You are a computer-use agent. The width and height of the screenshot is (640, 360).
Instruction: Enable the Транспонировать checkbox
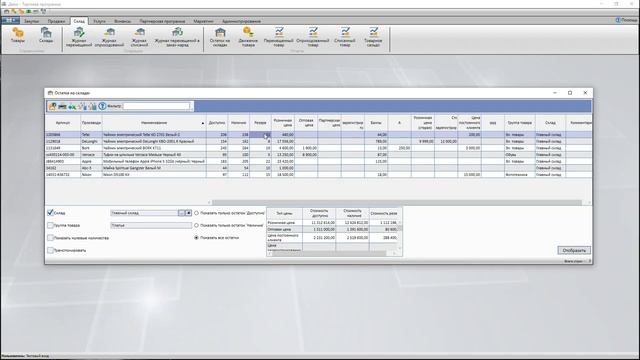coord(50,250)
